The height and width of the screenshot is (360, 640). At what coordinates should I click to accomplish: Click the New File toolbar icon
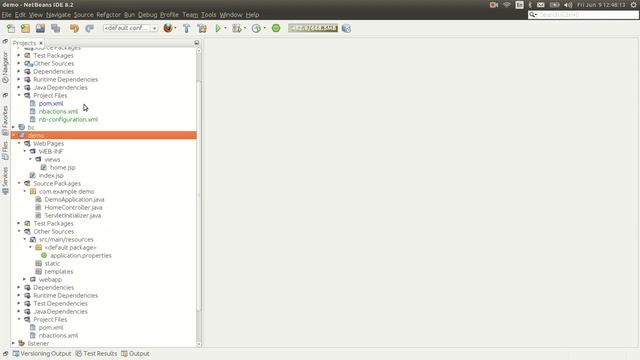point(11,28)
